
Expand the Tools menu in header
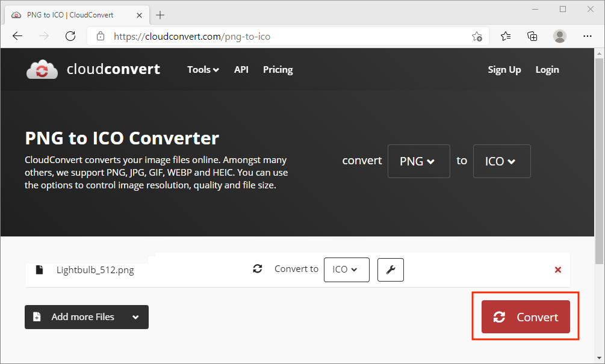pyautogui.click(x=203, y=69)
